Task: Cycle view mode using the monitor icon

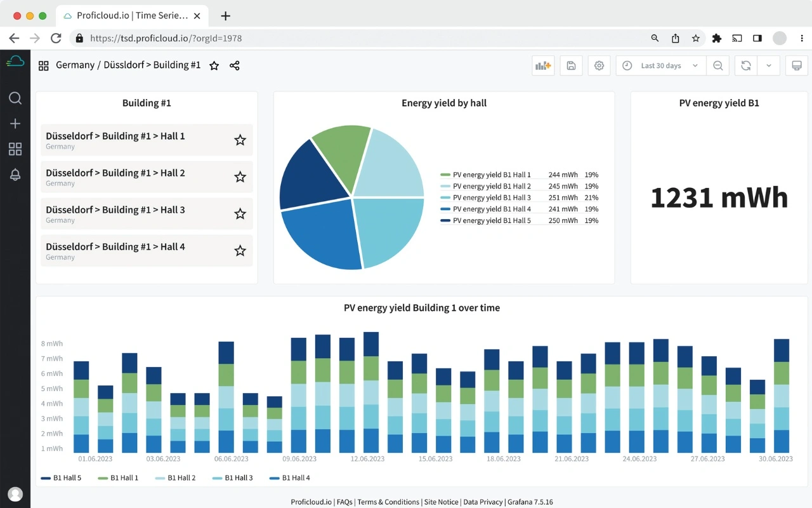Action: point(797,65)
